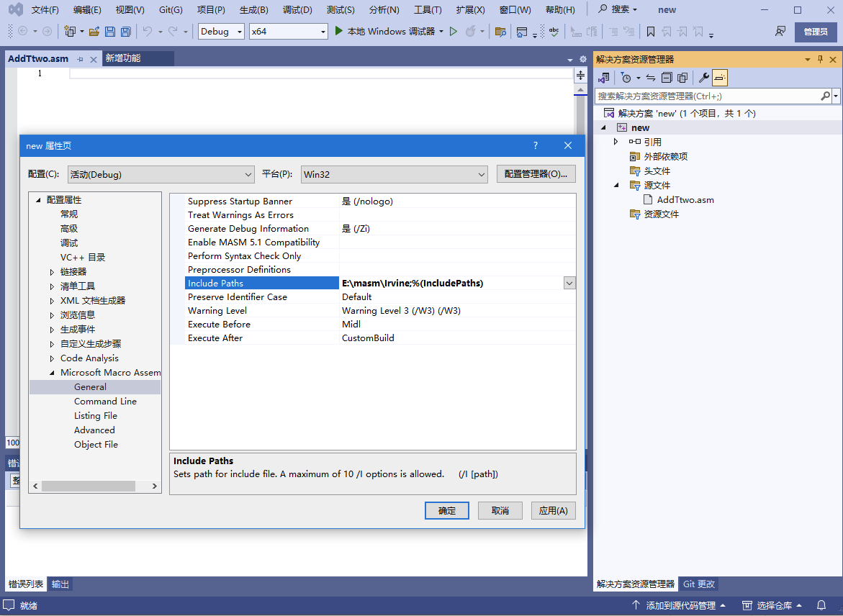Open 配置管理器(O)... button
The image size is (843, 616).
pyautogui.click(x=536, y=174)
